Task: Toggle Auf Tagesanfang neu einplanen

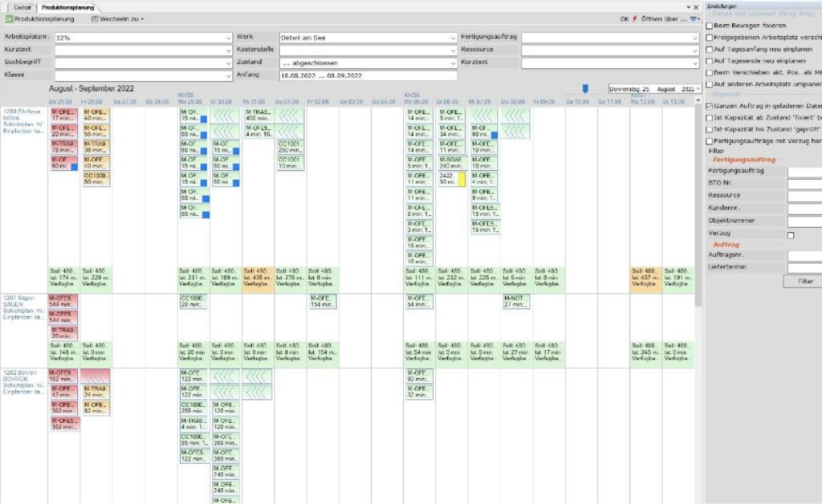Action: (710, 49)
